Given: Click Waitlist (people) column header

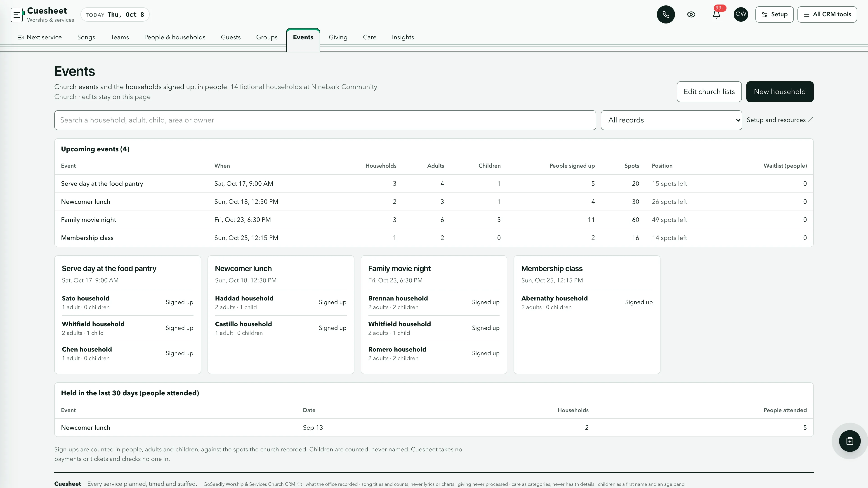Looking at the screenshot, I should (x=785, y=166).
